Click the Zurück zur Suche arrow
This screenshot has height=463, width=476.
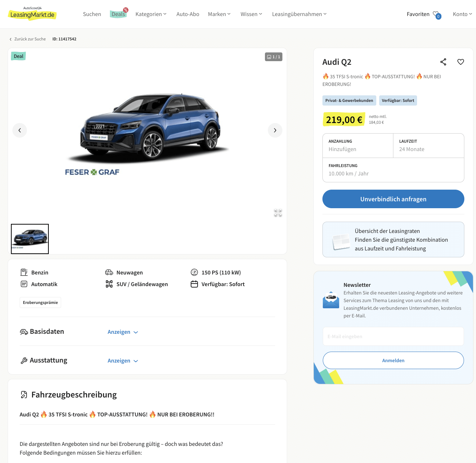(x=11, y=39)
